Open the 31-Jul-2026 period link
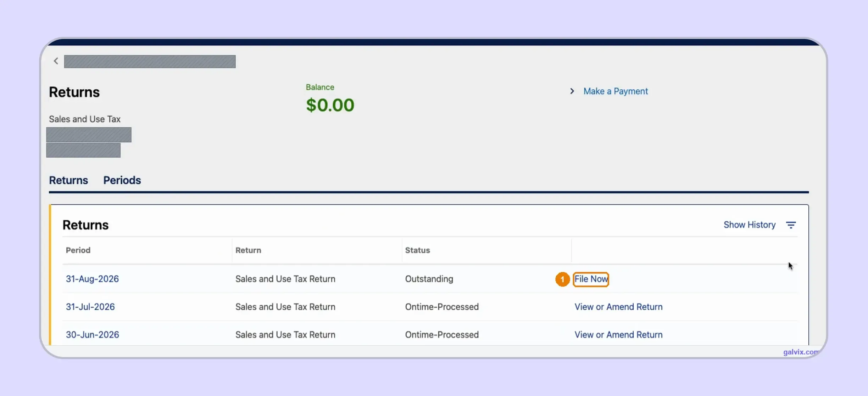The height and width of the screenshot is (396, 868). [90, 307]
